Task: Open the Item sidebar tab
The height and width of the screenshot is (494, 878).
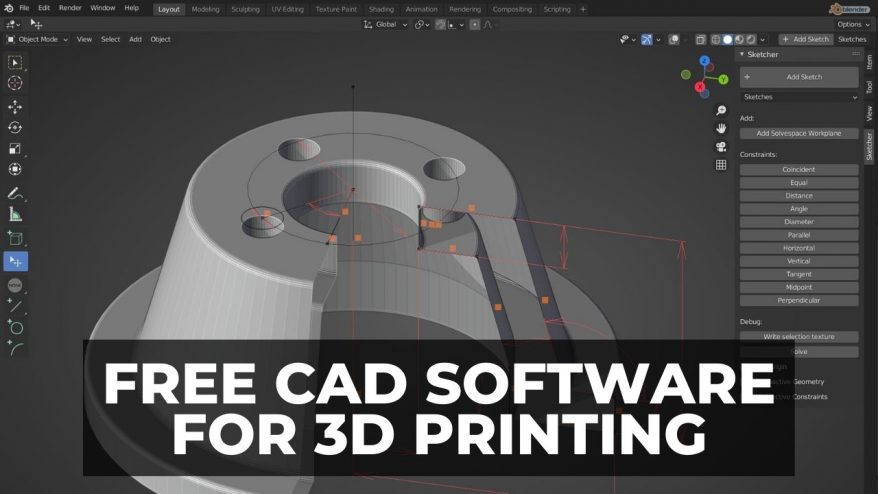Action: point(869,62)
